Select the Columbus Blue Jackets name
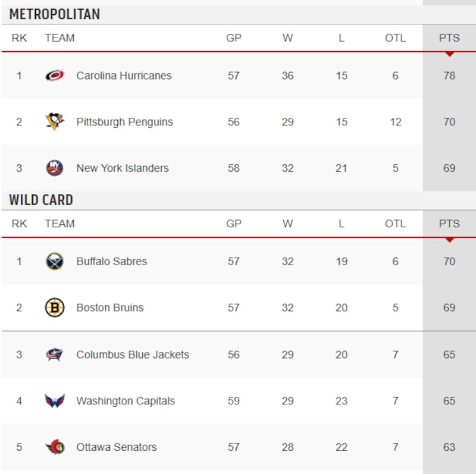This screenshot has height=474, width=476. tap(133, 354)
